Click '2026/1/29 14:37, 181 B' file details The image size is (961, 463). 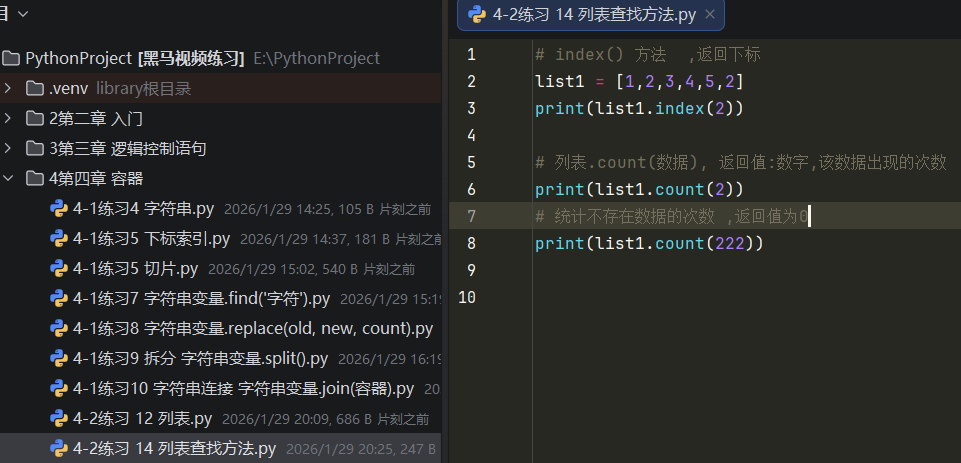pyautogui.click(x=315, y=239)
